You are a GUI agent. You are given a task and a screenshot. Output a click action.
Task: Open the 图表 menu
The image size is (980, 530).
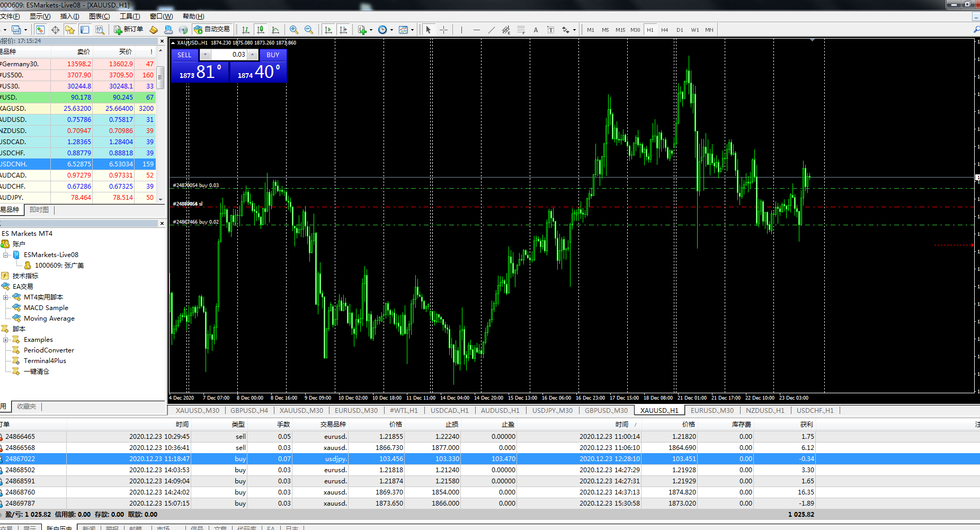pyautogui.click(x=99, y=16)
